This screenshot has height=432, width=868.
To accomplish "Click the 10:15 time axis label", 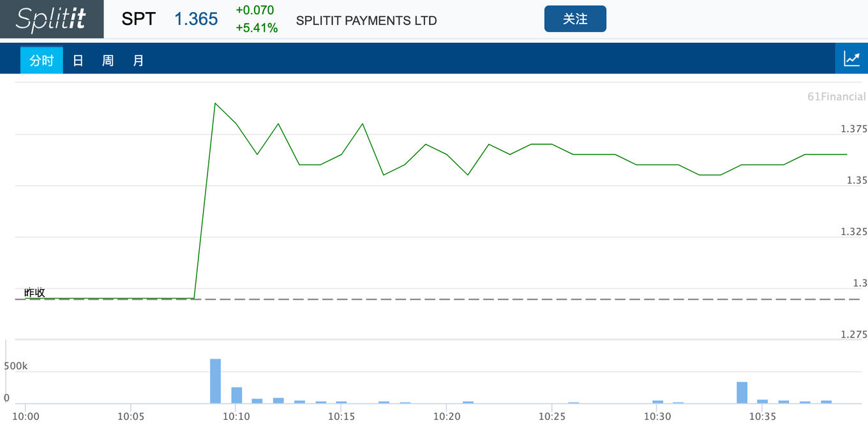I will coord(341,416).
